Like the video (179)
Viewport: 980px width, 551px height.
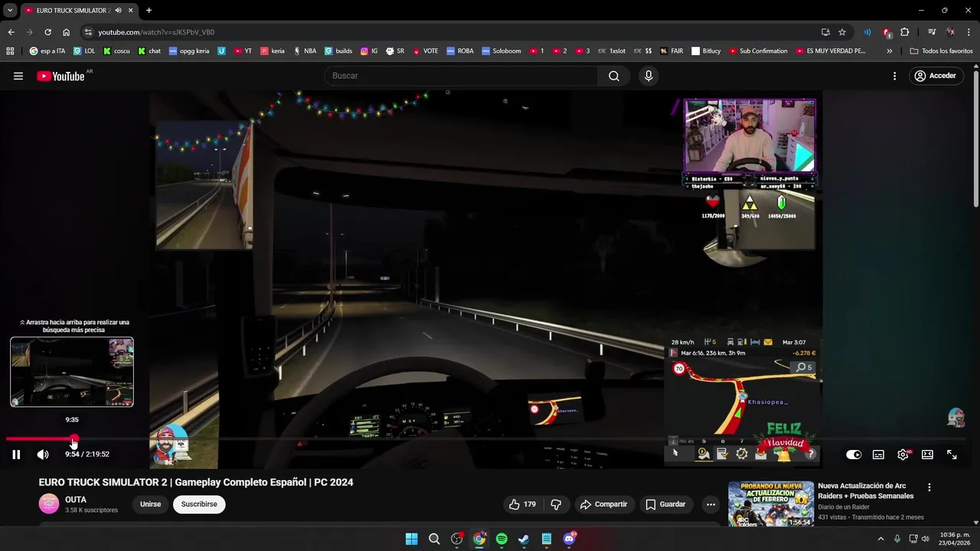pos(522,504)
